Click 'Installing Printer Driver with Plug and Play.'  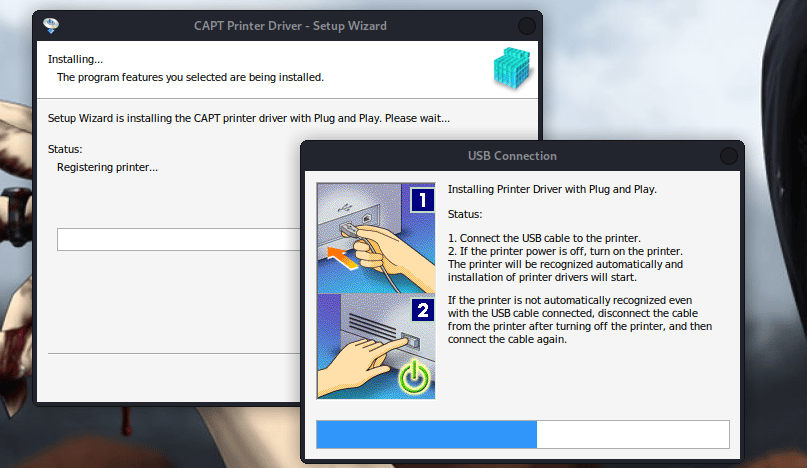tap(552, 189)
